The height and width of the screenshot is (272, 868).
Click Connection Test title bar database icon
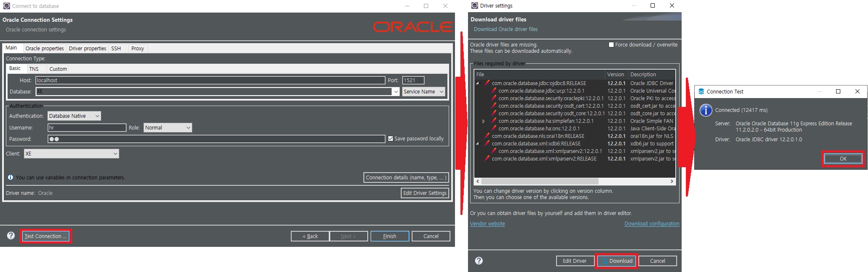pyautogui.click(x=701, y=91)
